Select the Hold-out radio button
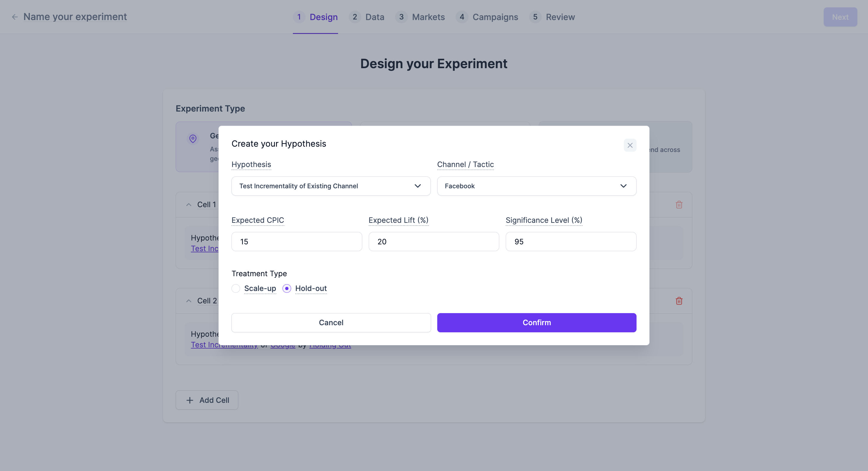Viewport: 868px width, 471px height. (x=287, y=288)
